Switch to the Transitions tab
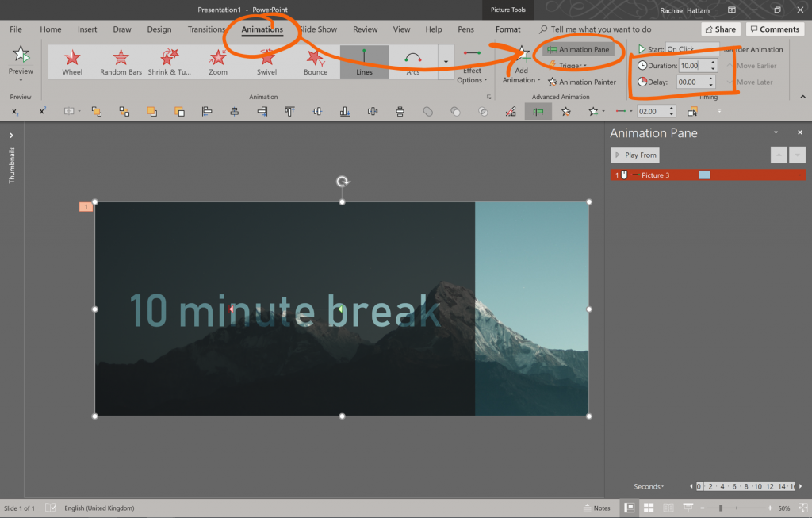The image size is (812, 518). click(206, 29)
